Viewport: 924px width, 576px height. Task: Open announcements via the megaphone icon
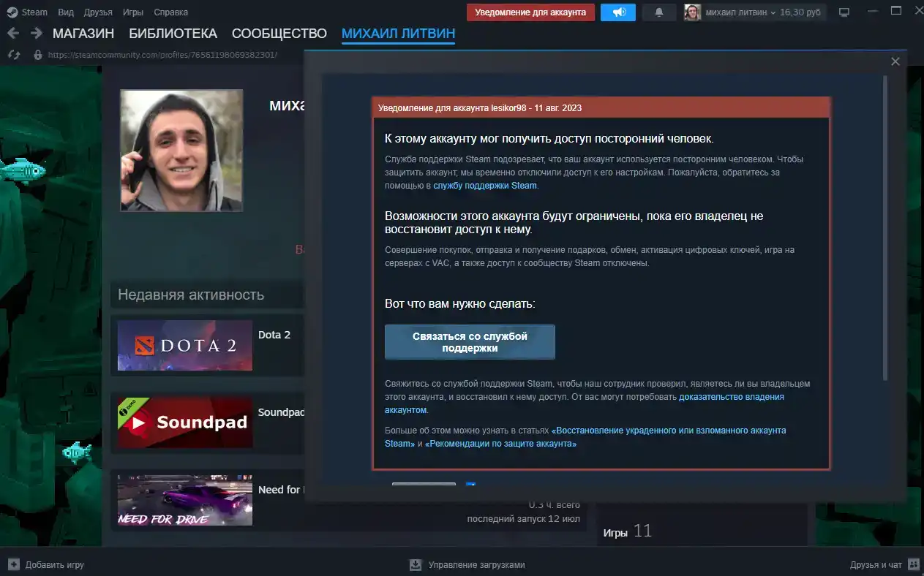(618, 12)
